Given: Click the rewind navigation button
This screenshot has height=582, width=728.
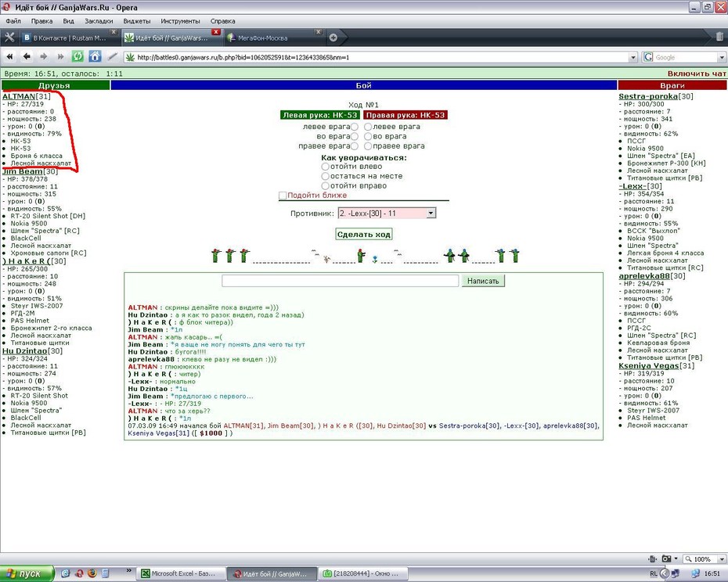Looking at the screenshot, I should click(9, 56).
